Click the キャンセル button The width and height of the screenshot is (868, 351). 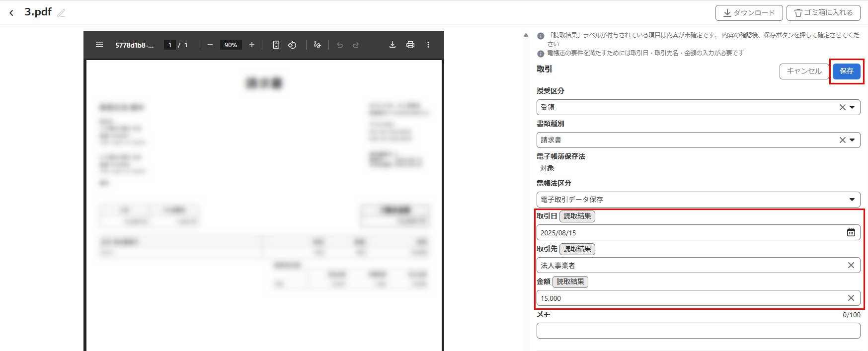804,71
